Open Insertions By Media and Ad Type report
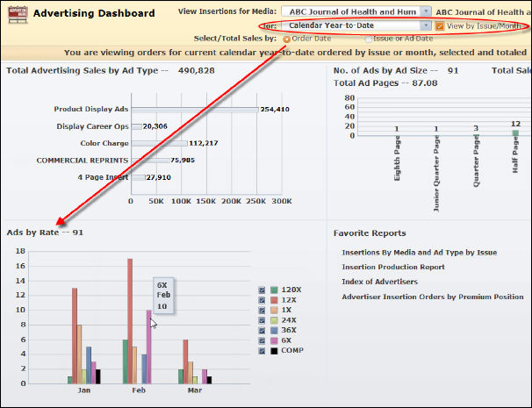 pos(419,253)
